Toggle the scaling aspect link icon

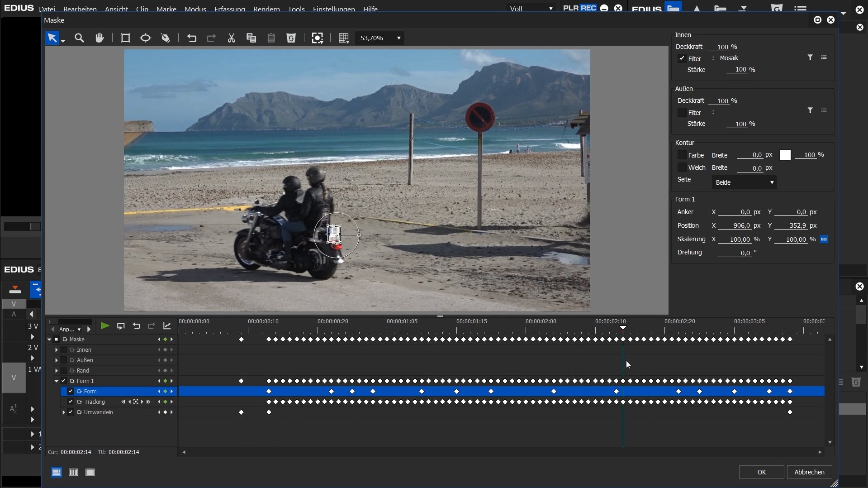tap(824, 239)
